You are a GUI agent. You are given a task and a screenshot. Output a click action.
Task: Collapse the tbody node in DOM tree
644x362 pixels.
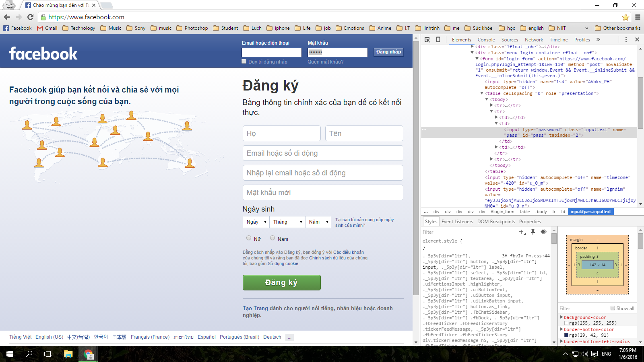(487, 99)
